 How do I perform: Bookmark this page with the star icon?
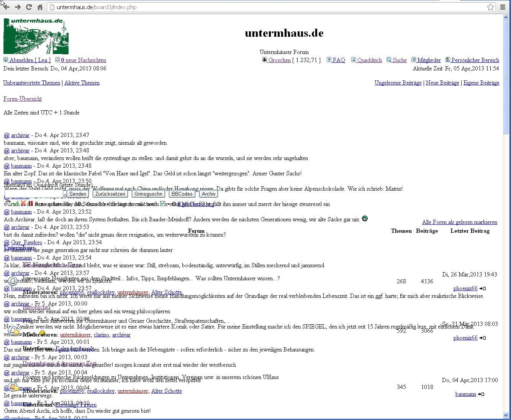490,7
